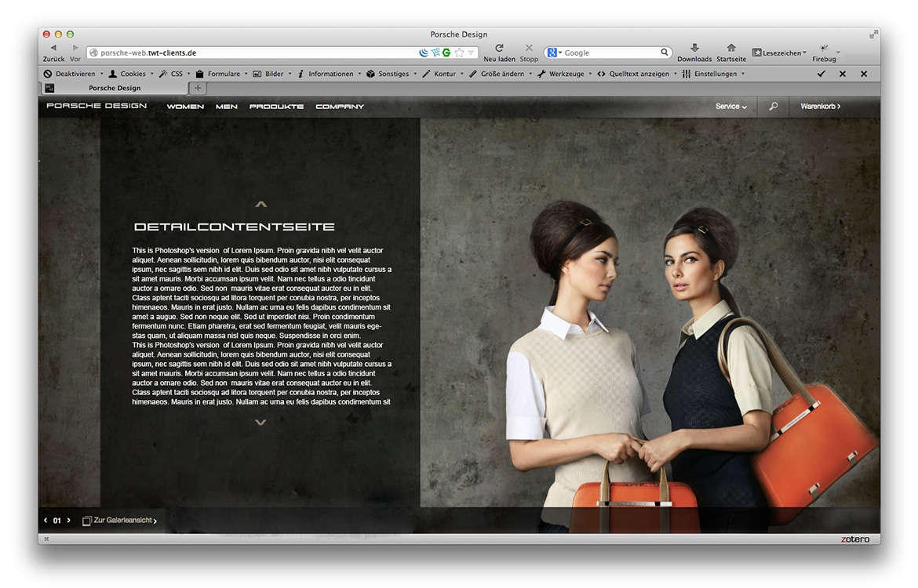The image size is (918, 588).
Task: Switch to the Porsche Design tab
Action: (x=114, y=88)
